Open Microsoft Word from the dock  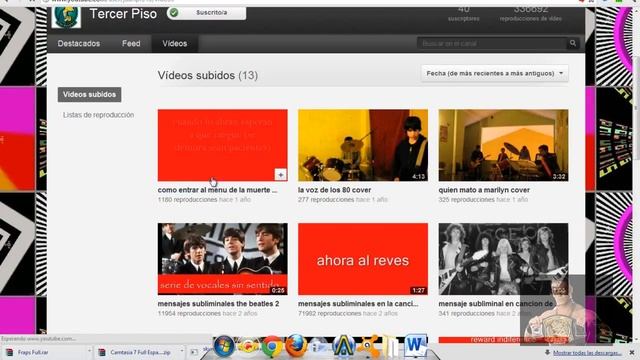pos(416,346)
